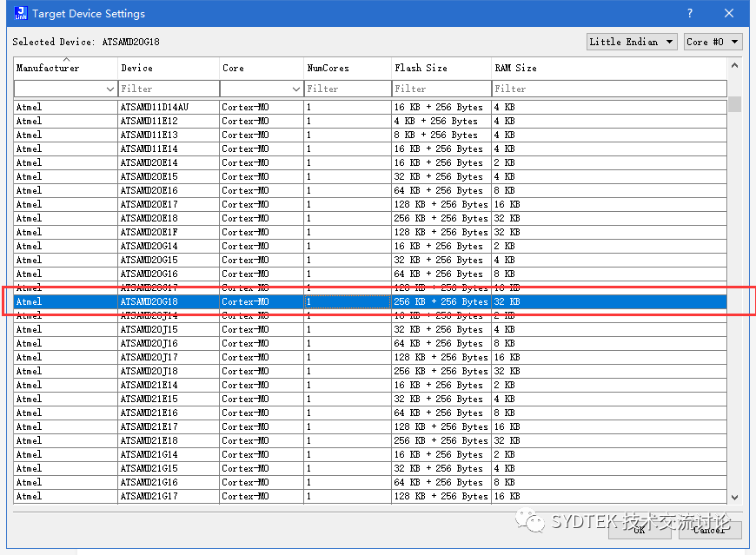Open the Little Endian dropdown

coord(632,42)
